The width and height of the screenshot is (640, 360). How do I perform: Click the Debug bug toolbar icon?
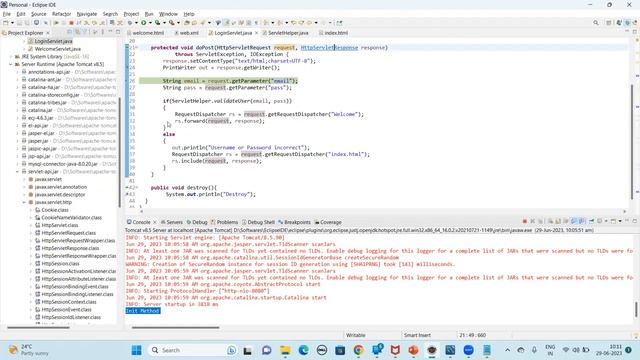(x=130, y=23)
